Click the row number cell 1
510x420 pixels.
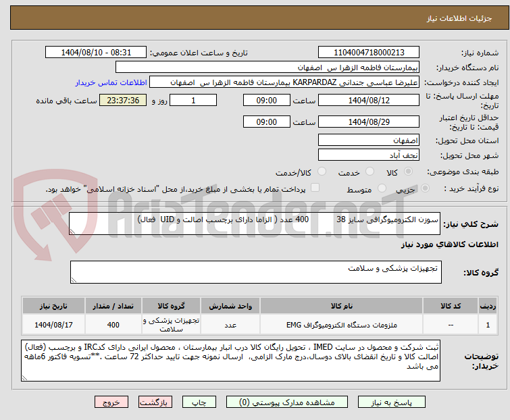pos(488,325)
